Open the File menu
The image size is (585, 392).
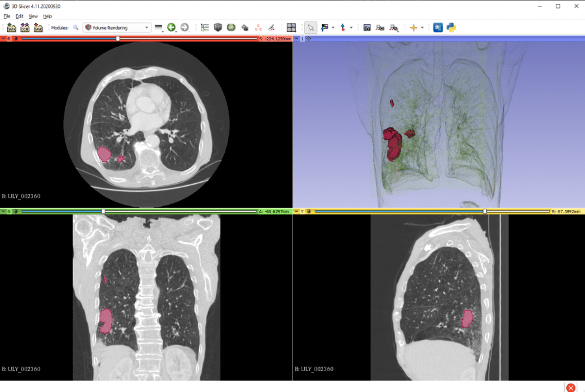pos(6,16)
